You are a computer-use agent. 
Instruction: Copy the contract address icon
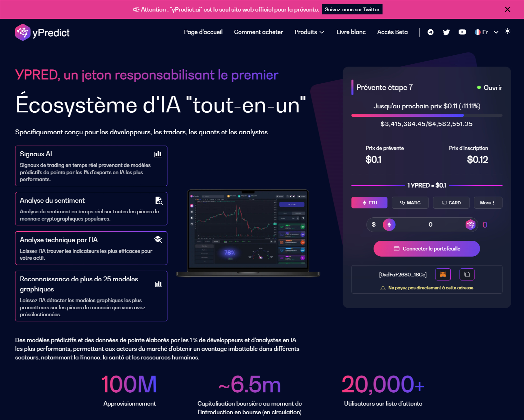[467, 274]
